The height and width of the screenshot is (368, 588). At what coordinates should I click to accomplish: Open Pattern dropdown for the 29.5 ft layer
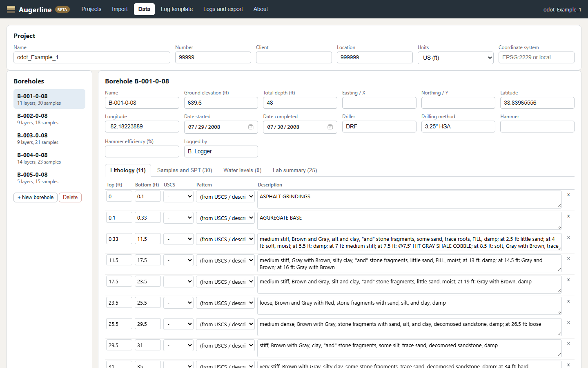[225, 346]
